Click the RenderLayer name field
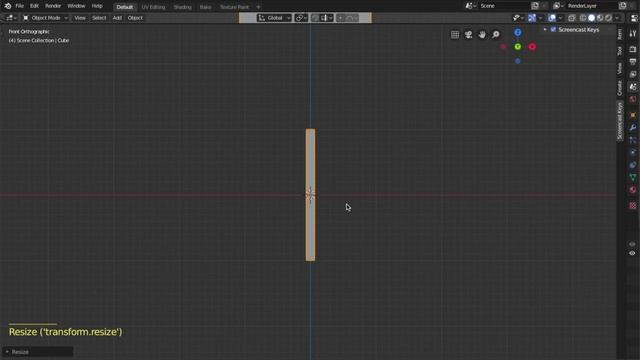This screenshot has height=360, width=640. tap(592, 6)
